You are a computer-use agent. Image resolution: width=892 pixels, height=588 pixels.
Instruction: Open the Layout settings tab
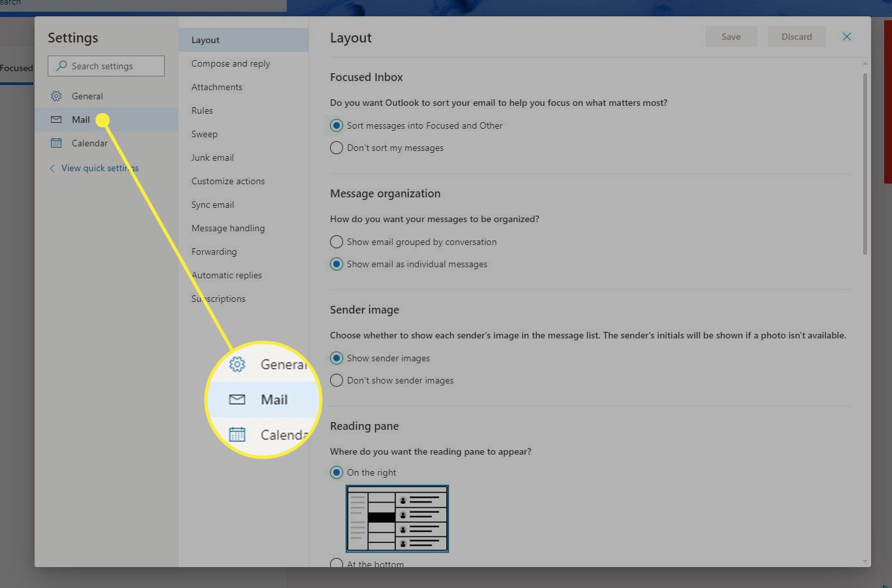[243, 40]
